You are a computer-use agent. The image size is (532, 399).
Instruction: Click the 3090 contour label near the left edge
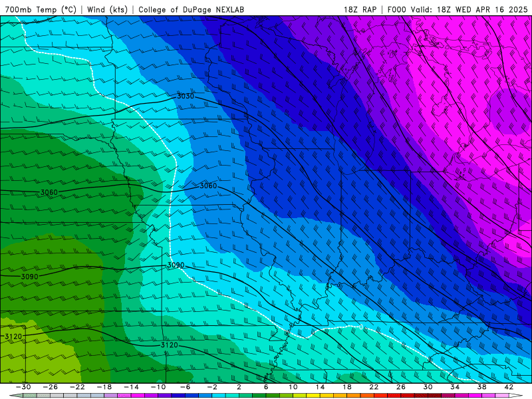point(29,277)
